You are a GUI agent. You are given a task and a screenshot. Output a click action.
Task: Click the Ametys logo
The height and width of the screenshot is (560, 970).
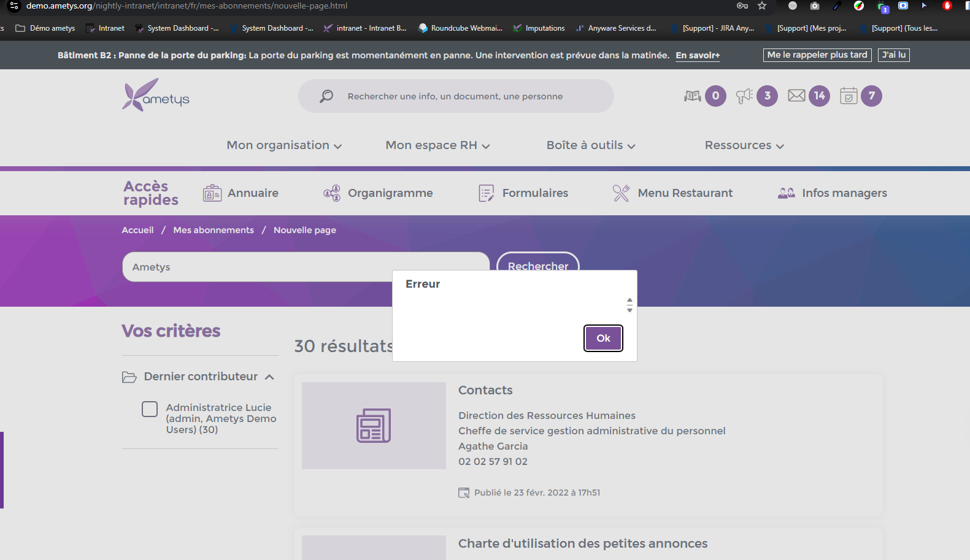pos(156,95)
